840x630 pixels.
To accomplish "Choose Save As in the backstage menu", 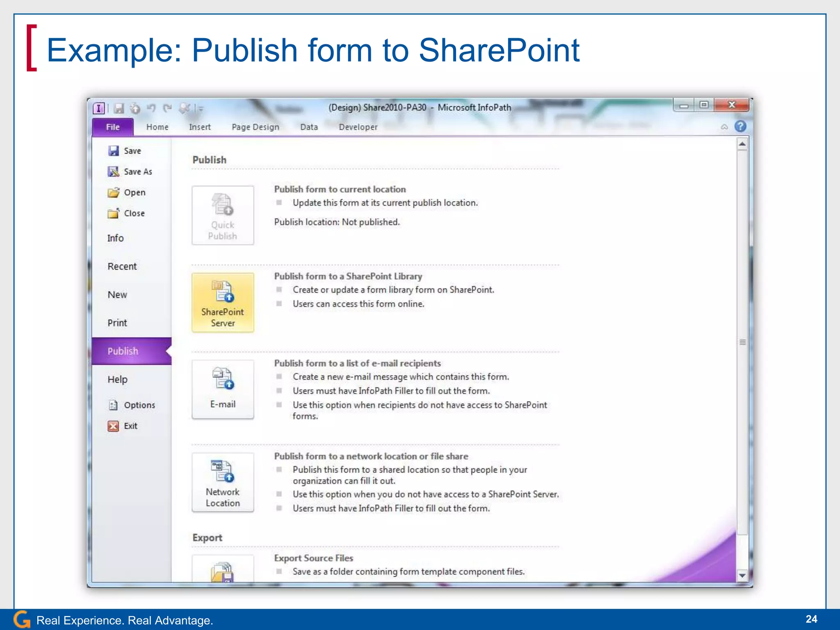I will pos(130,171).
